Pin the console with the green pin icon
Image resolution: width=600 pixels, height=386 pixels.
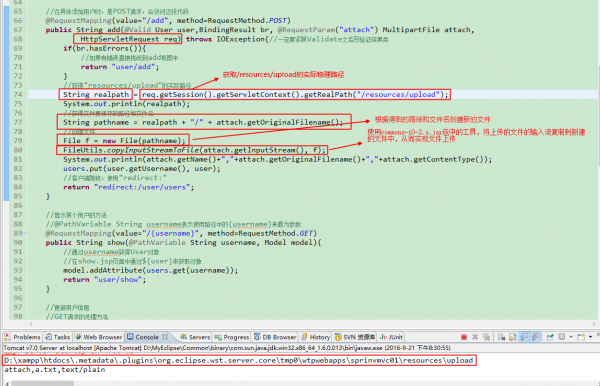(x=550, y=337)
